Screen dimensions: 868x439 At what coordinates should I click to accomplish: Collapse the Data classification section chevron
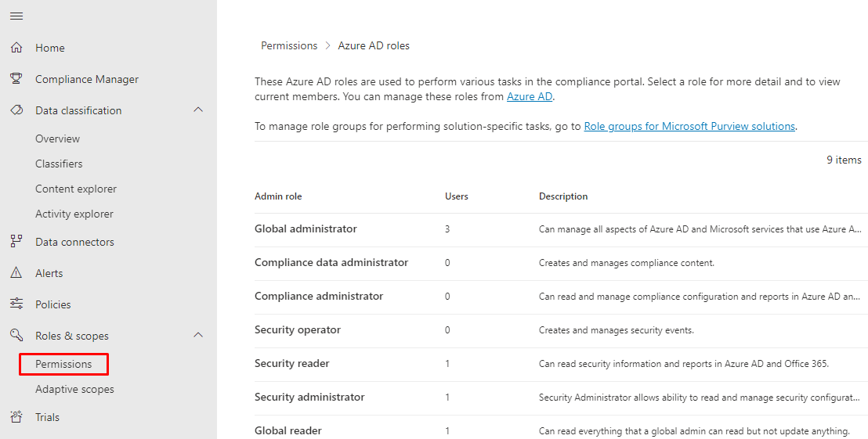[198, 110]
